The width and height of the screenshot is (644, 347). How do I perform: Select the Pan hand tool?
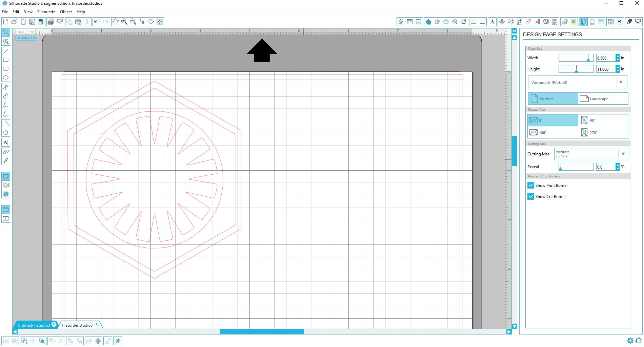116,22
